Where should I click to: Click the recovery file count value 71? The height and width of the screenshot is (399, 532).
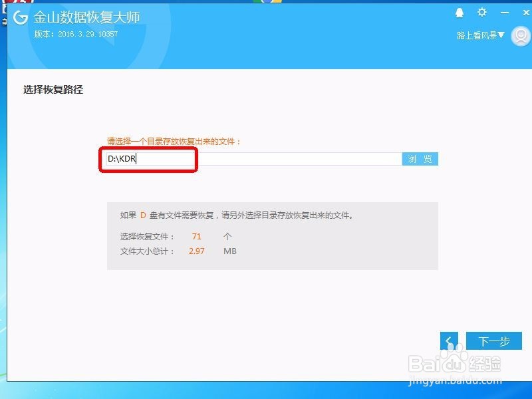pyautogui.click(x=196, y=236)
